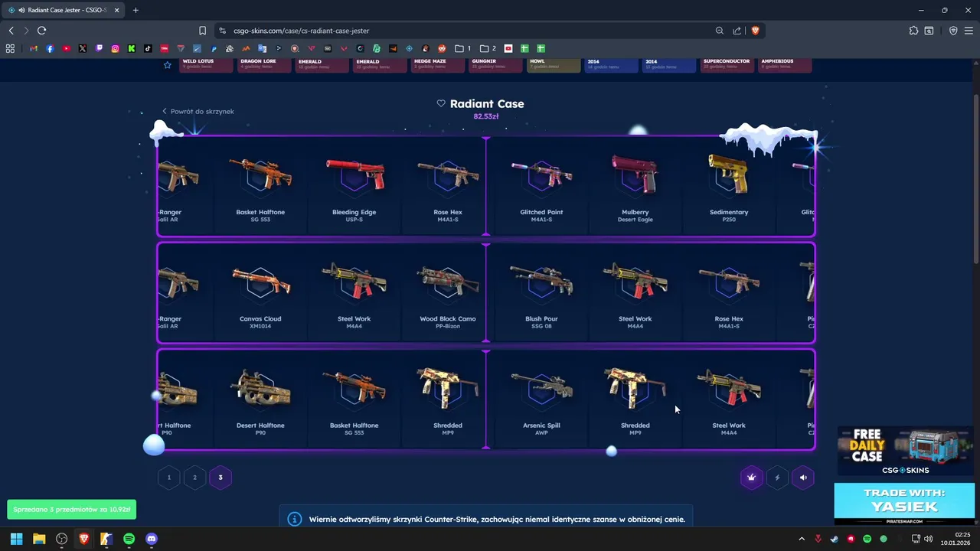Click the Arsenic Spill AWP item
The height and width of the screenshot is (551, 980).
coord(541,400)
